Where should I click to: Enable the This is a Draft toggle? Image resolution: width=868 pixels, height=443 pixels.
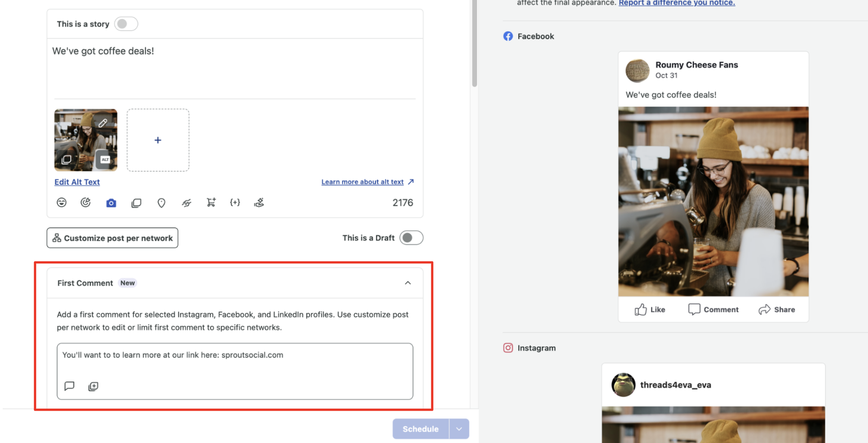(x=411, y=238)
